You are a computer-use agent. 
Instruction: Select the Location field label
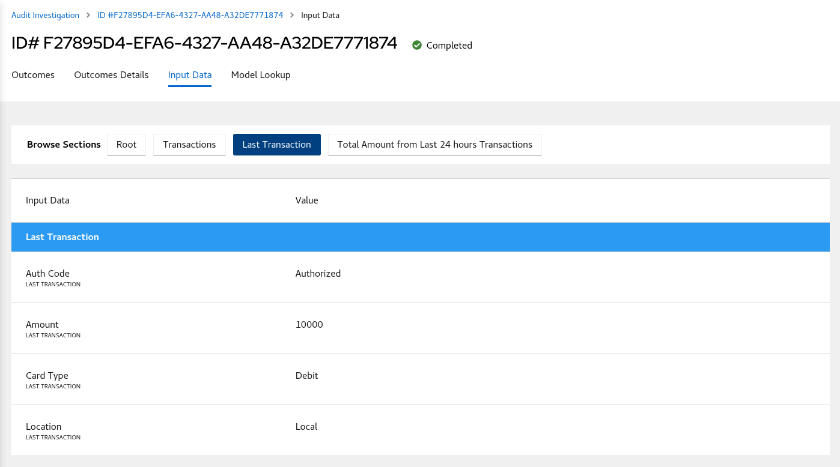(43, 427)
